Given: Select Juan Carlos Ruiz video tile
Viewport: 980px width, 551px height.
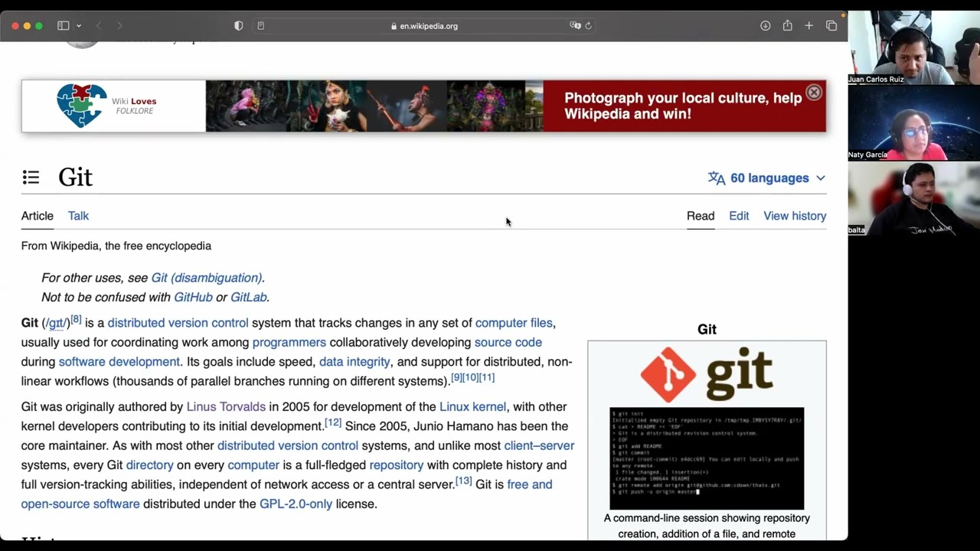Looking at the screenshot, I should [914, 47].
